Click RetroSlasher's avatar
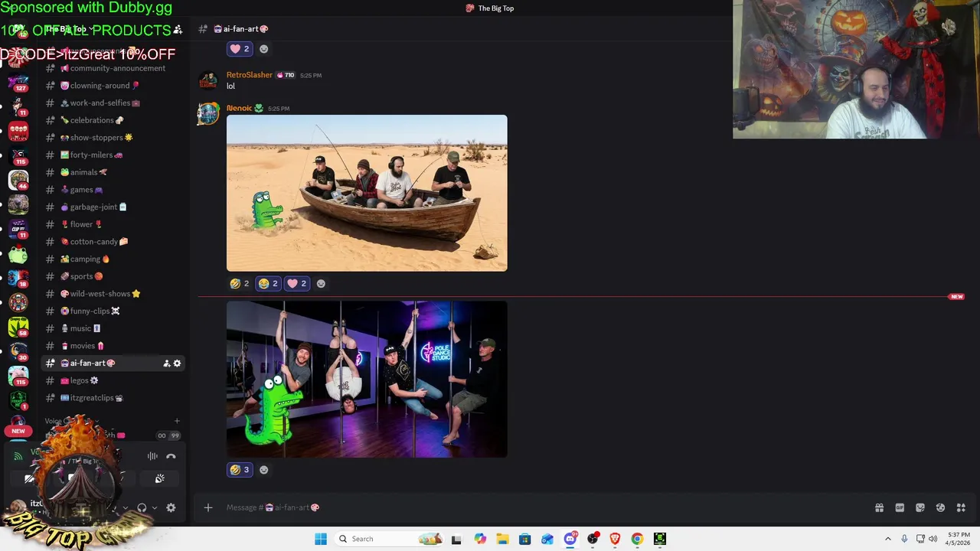 208,80
